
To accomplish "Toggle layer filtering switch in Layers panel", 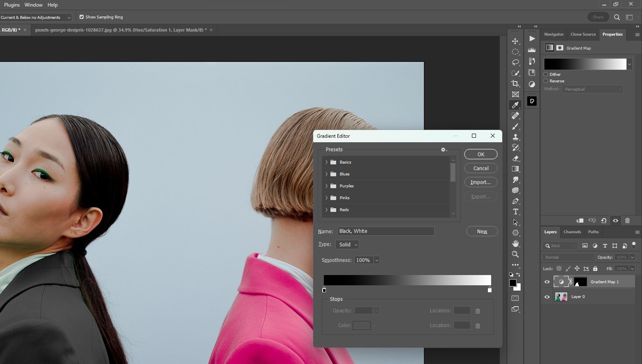I will 634,245.
